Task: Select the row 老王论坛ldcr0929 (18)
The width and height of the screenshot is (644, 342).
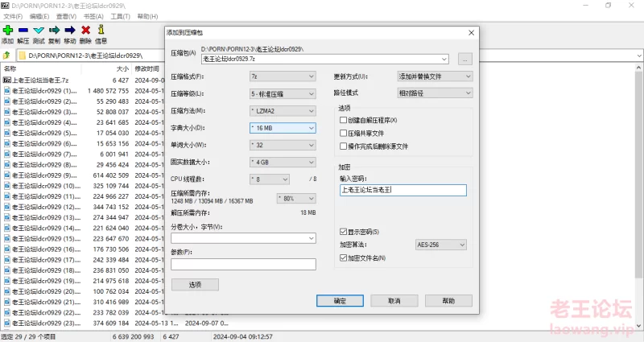Action: [x=82, y=270]
